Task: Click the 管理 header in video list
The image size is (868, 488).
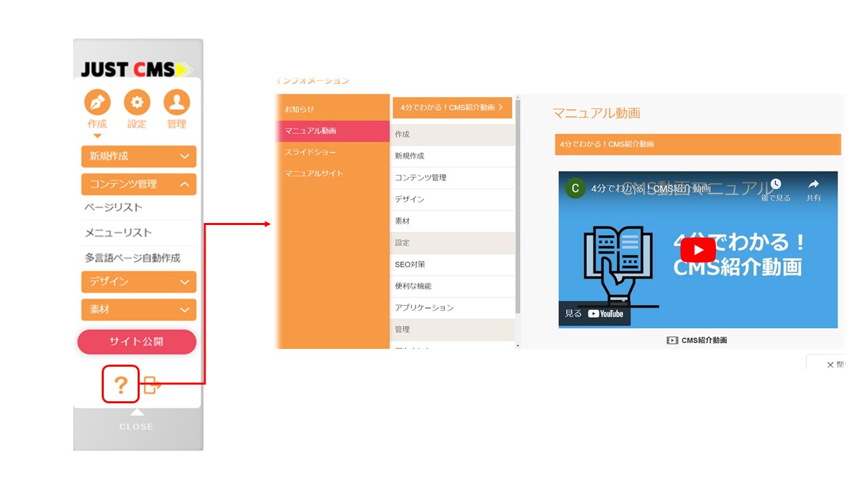Action: coord(452,329)
